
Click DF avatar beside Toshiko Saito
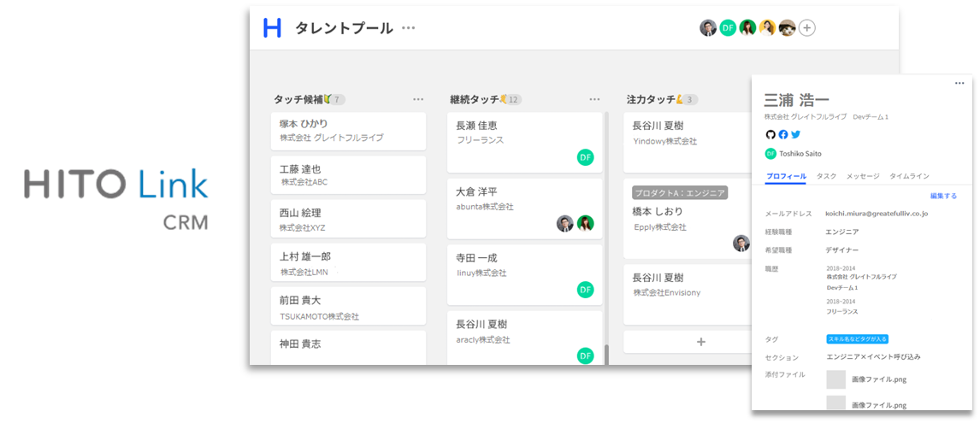770,153
